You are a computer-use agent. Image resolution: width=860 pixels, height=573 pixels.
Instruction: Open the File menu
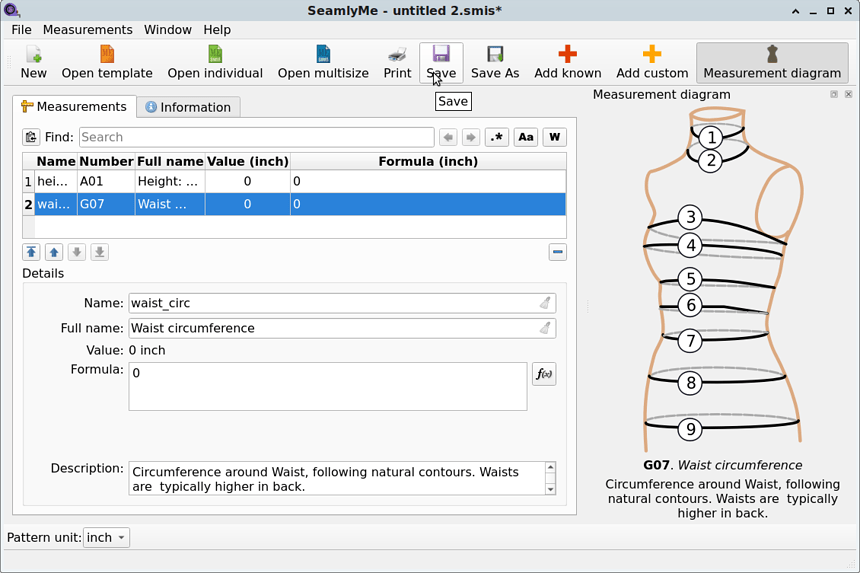21,30
